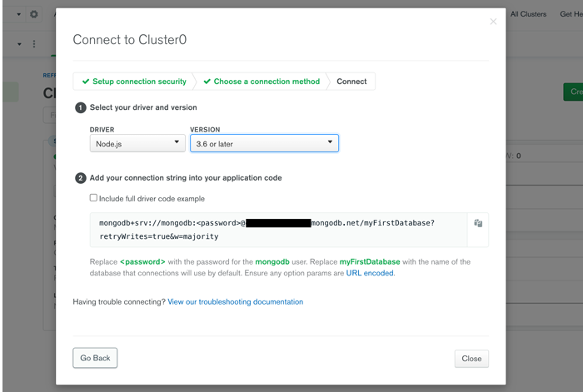Select the Connect step tab
This screenshot has width=583, height=392.
[351, 82]
